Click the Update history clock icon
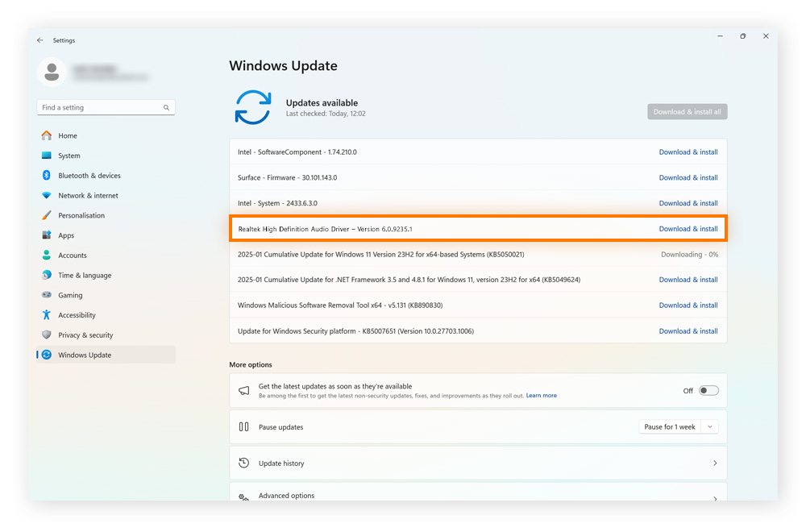Image resolution: width=806 pixels, height=532 pixels. tap(244, 463)
